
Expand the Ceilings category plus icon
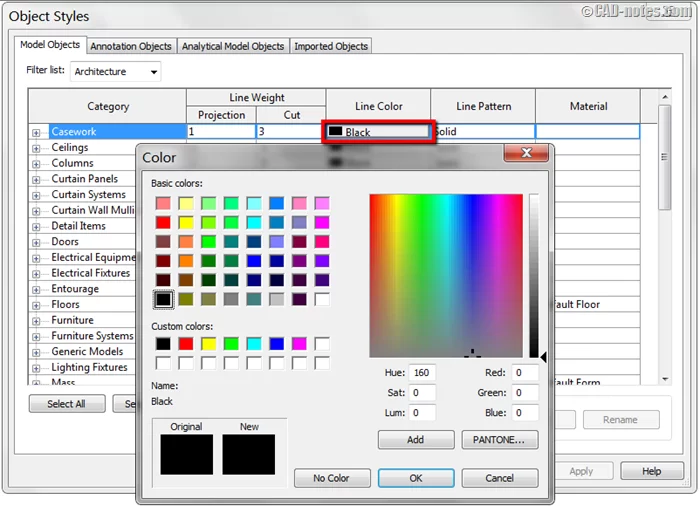click(x=36, y=148)
